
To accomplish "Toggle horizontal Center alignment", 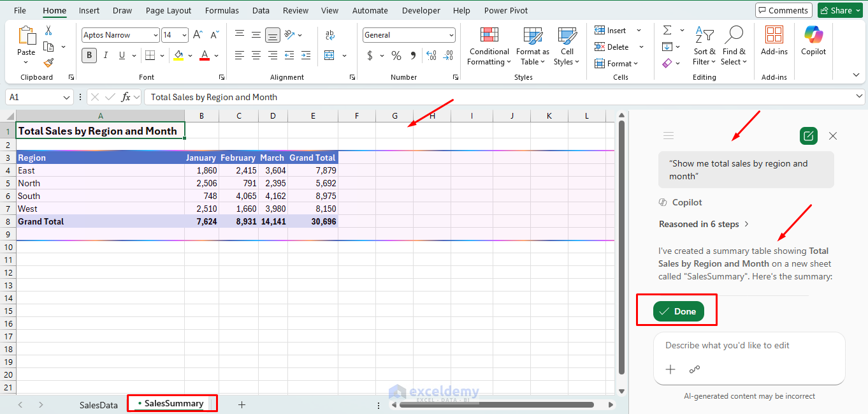I will click(256, 55).
